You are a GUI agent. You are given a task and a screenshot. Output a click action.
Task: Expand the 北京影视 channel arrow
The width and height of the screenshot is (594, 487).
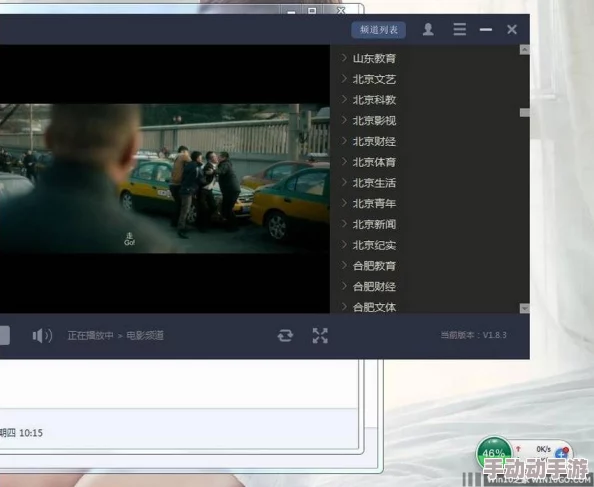pyautogui.click(x=344, y=120)
